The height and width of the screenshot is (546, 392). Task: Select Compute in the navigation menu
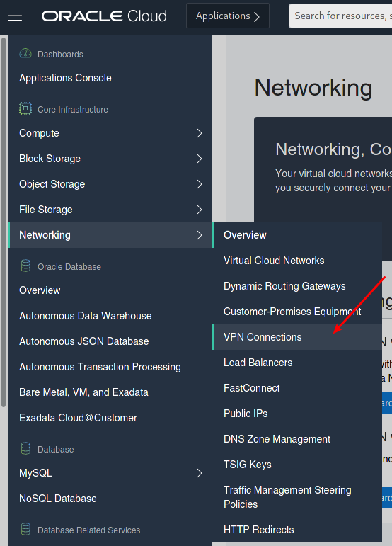pos(110,133)
